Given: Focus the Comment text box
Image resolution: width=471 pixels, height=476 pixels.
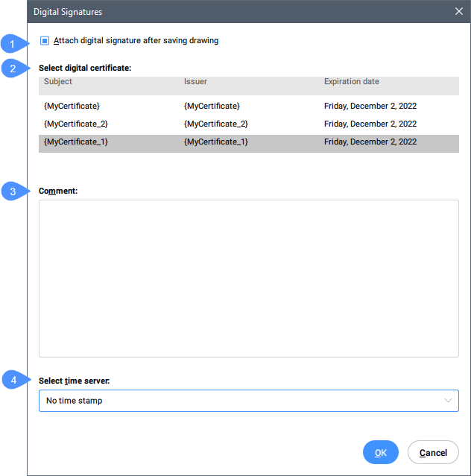Looking at the screenshot, I should [248, 278].
